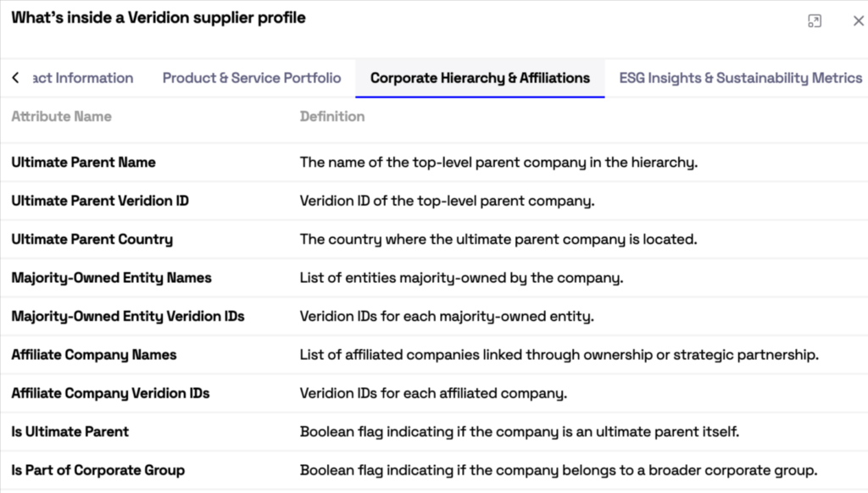Image resolution: width=868 pixels, height=493 pixels.
Task: Click the Is Ultimate Parent attribute
Action: pyautogui.click(x=69, y=431)
